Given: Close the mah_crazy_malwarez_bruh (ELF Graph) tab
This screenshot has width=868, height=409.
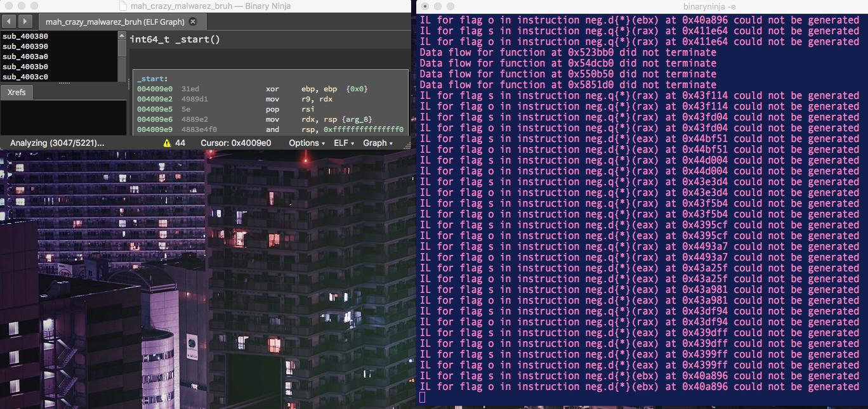Looking at the screenshot, I should (x=193, y=22).
